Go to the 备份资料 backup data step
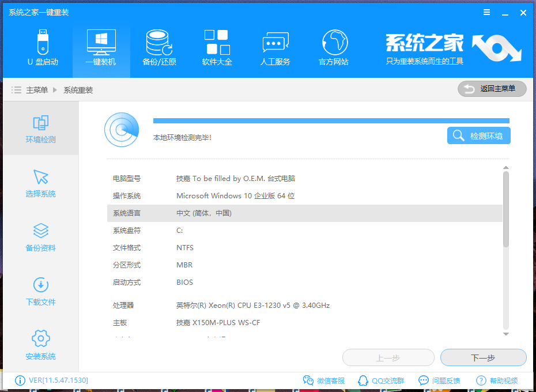This screenshot has height=392, width=536. click(x=41, y=238)
